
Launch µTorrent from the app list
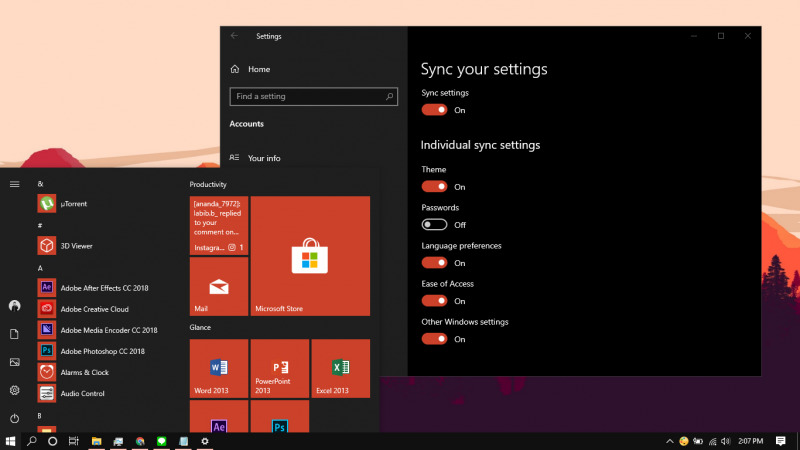tap(73, 204)
